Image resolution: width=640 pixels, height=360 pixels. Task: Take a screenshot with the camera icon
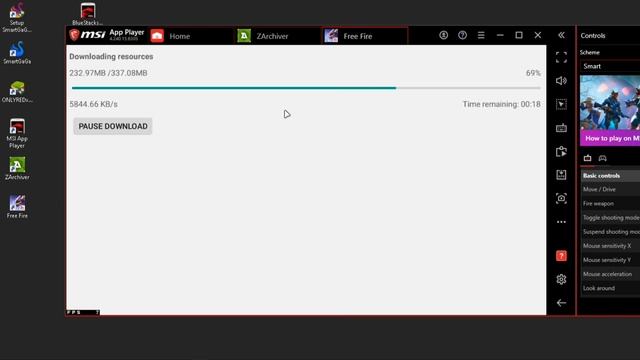[561, 198]
